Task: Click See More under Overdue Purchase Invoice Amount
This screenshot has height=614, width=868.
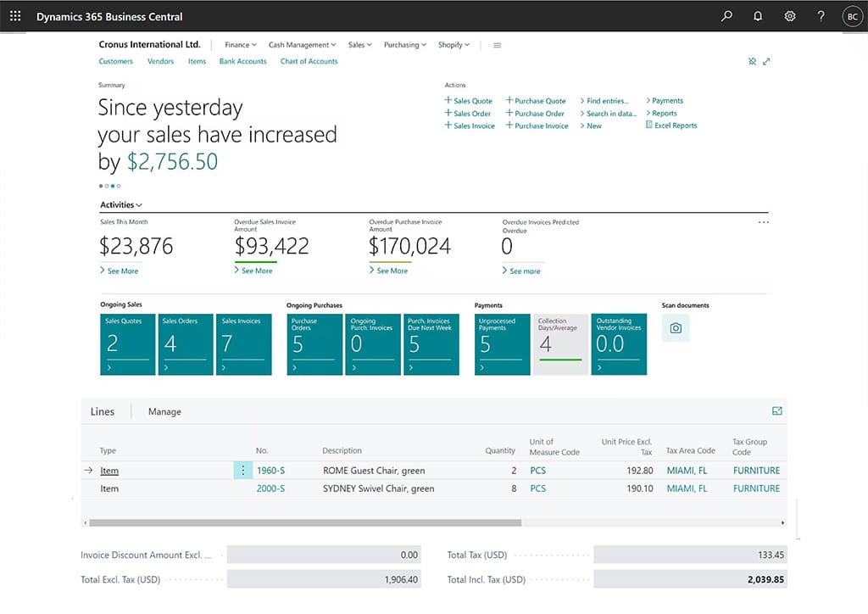Action: pyautogui.click(x=388, y=271)
